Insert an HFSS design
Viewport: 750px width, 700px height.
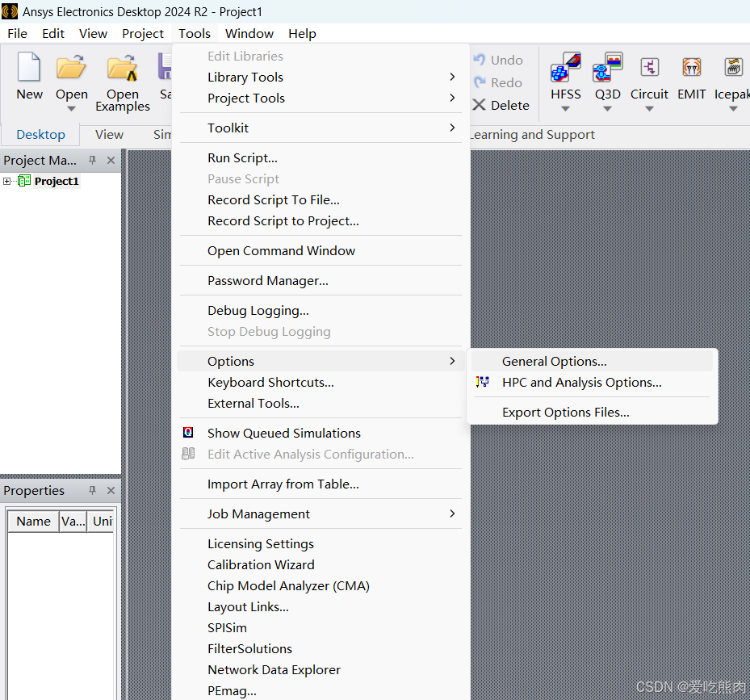tap(565, 67)
